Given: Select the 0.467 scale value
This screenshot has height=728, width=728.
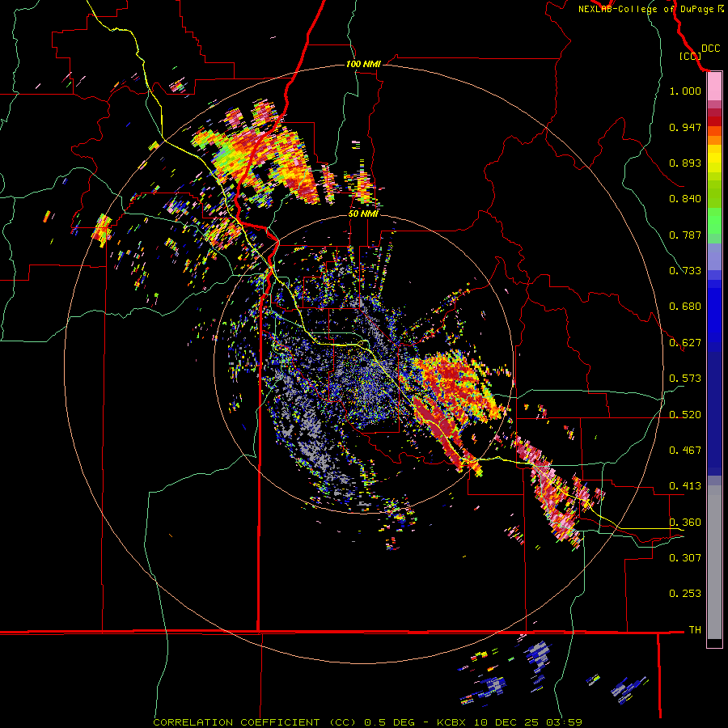Looking at the screenshot, I should (685, 451).
